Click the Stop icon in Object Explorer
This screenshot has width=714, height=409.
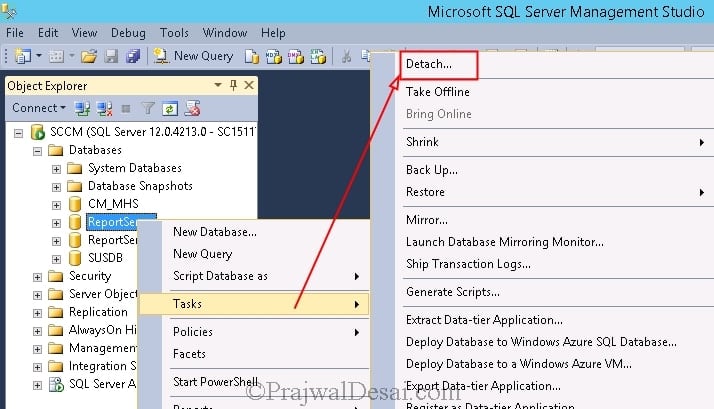126,108
